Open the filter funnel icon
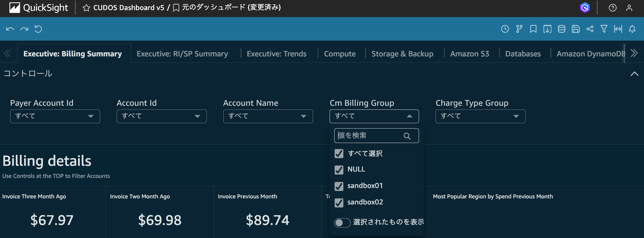This screenshot has height=238, width=644. tap(604, 29)
